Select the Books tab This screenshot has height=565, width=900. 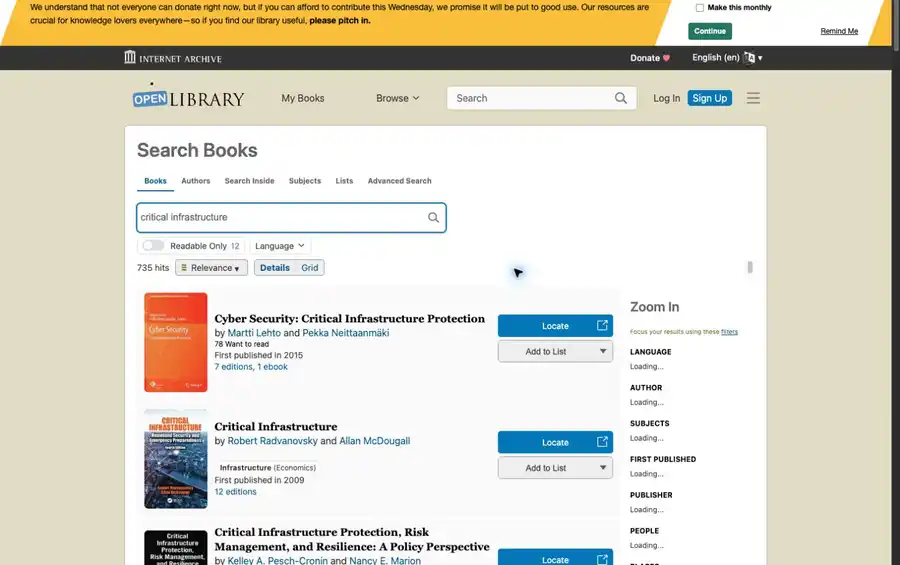155,181
